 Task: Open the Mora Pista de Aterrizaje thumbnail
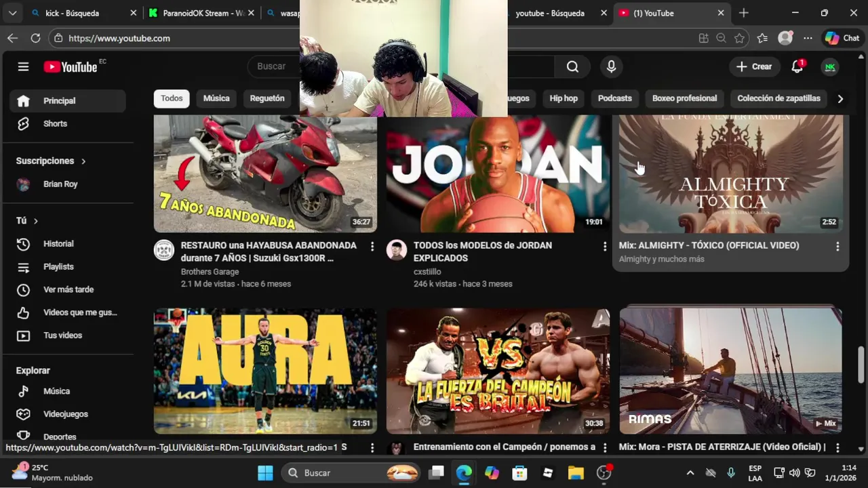(x=730, y=371)
